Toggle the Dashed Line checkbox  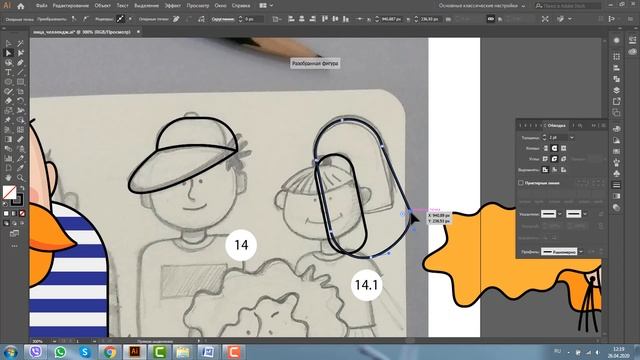pos(521,183)
